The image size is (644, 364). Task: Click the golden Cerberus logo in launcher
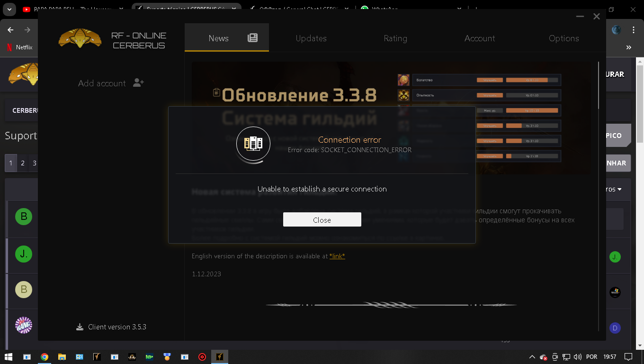[x=80, y=38]
